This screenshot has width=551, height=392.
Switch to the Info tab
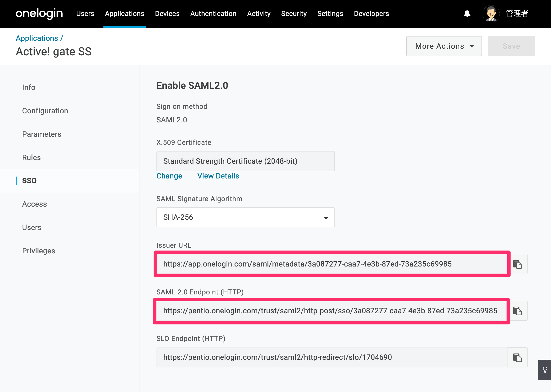point(29,87)
